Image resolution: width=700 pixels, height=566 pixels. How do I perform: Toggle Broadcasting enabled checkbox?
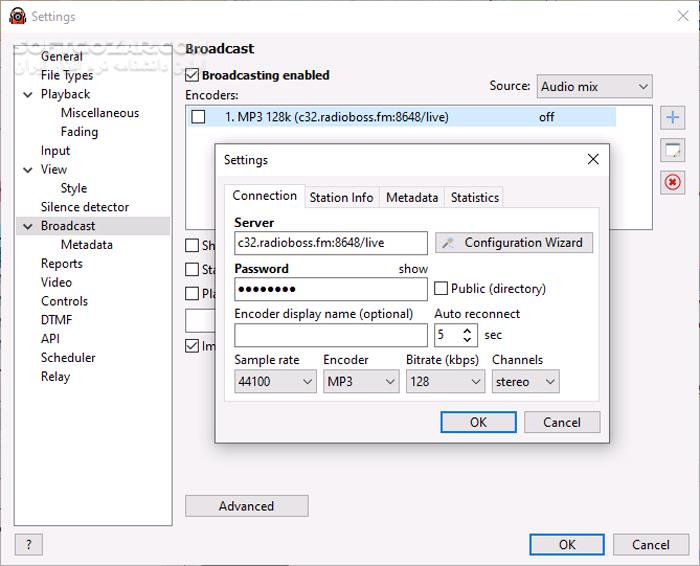tap(192, 75)
